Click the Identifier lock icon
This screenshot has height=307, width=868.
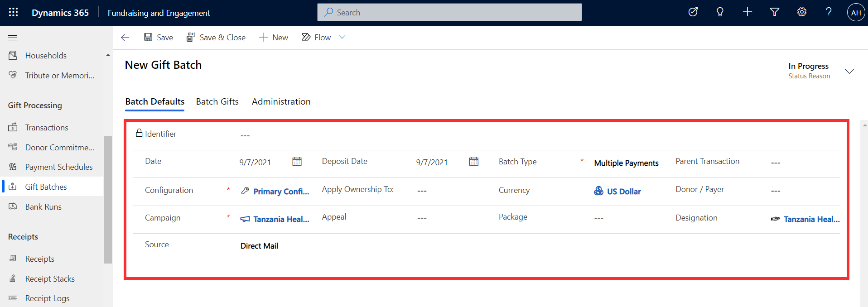139,133
